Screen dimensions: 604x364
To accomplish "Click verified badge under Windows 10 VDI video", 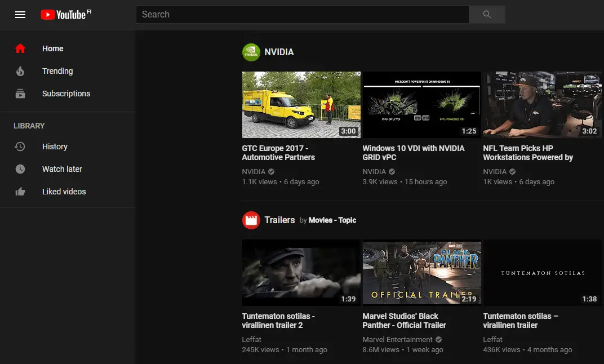I will [x=392, y=172].
